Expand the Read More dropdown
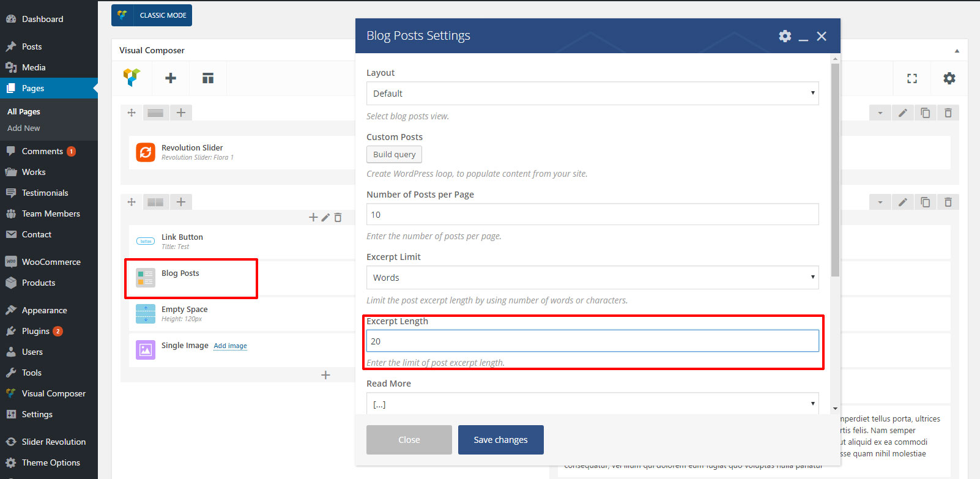This screenshot has width=980, height=479. pyautogui.click(x=592, y=404)
